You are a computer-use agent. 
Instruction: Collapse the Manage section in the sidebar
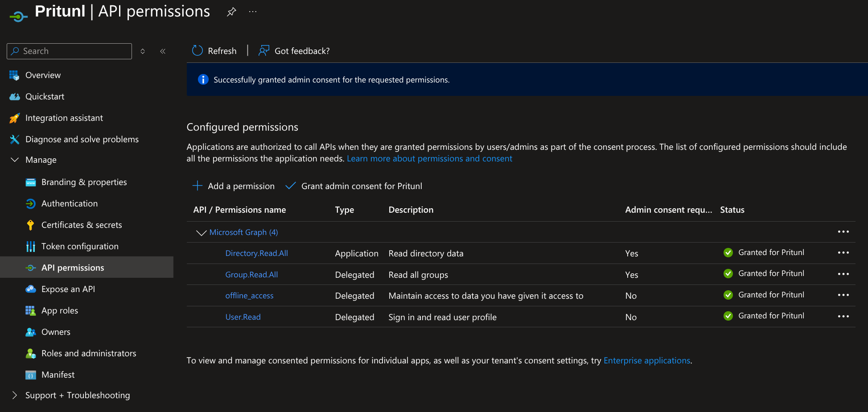(15, 160)
